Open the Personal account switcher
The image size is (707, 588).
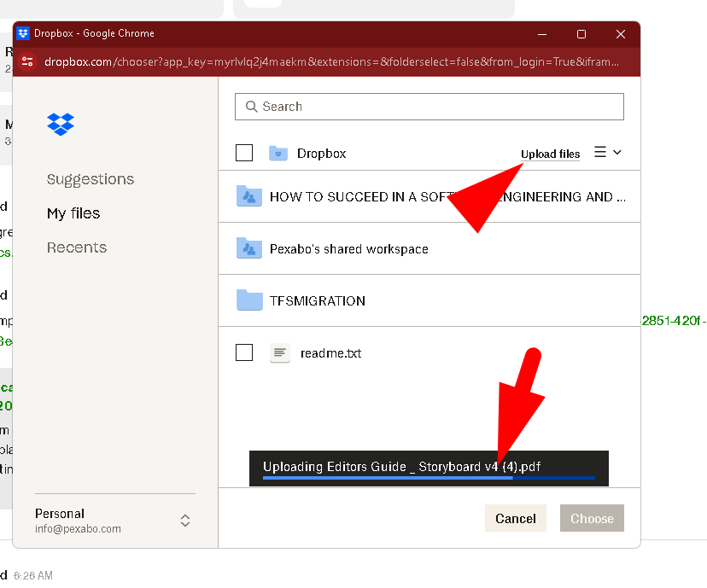[185, 521]
